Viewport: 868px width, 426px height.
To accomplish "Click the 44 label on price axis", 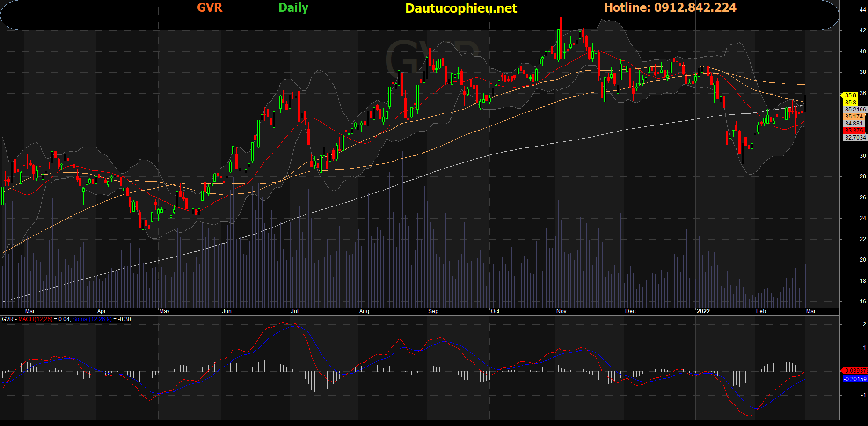I will [862, 10].
